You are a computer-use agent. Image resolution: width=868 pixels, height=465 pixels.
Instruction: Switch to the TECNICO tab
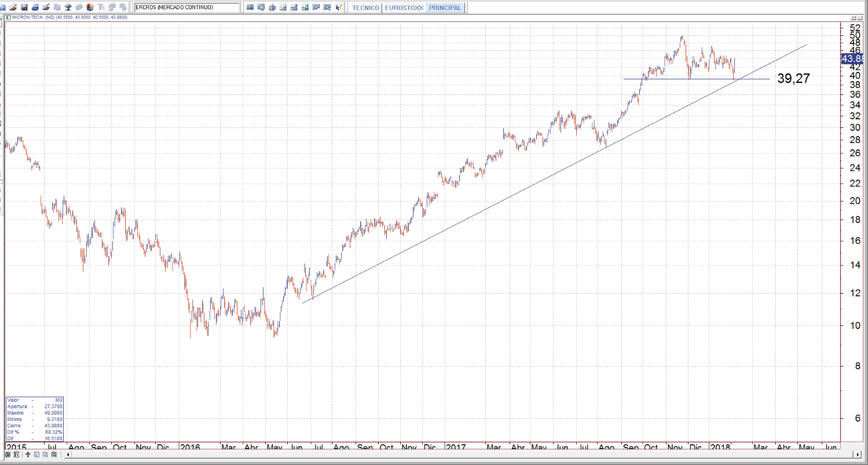(x=366, y=8)
